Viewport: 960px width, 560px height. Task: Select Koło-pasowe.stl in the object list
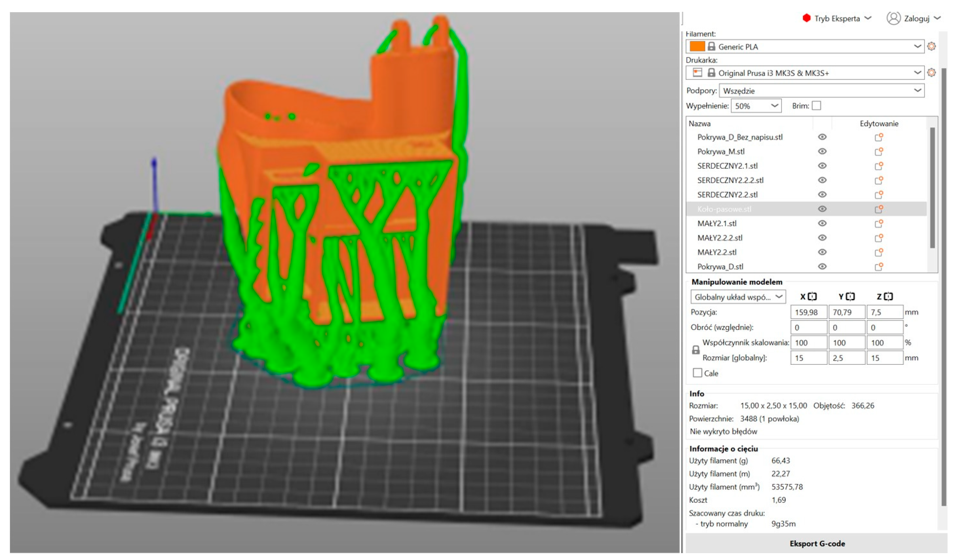click(x=724, y=209)
